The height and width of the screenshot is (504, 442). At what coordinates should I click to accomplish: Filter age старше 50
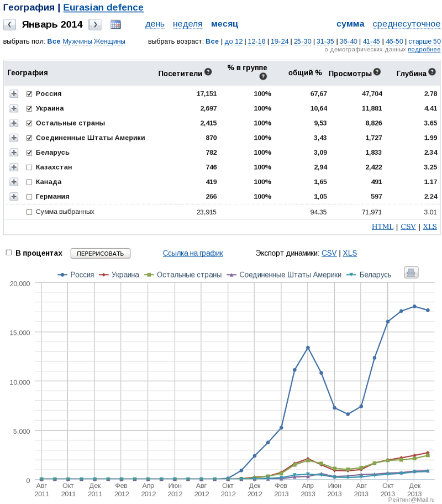pyautogui.click(x=425, y=41)
